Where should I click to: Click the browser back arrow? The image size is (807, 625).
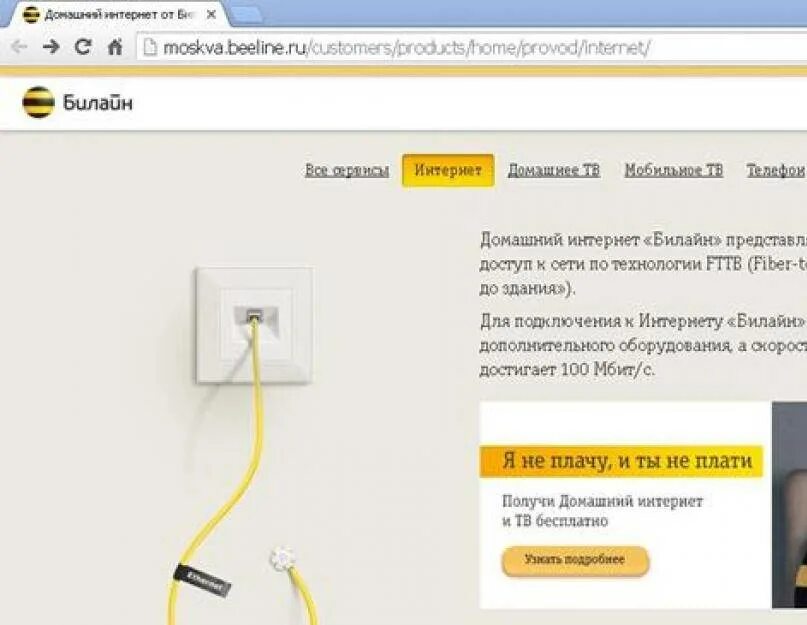point(19,47)
